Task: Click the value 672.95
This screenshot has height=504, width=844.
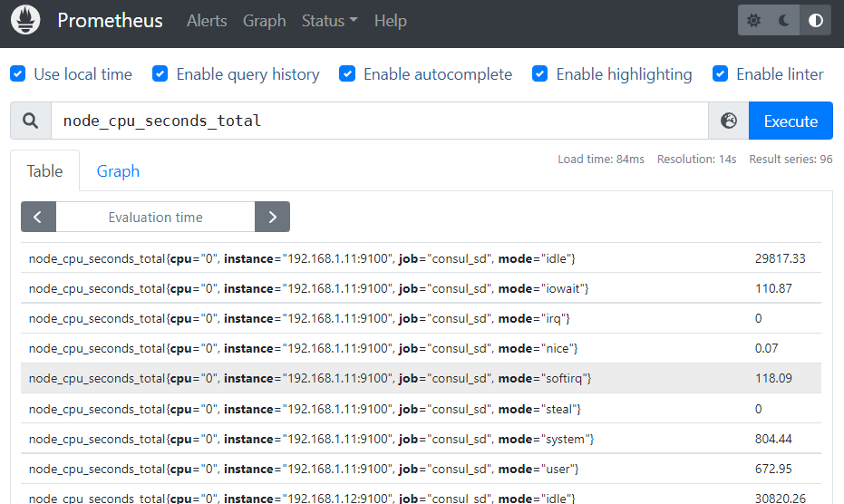Action: (773, 469)
